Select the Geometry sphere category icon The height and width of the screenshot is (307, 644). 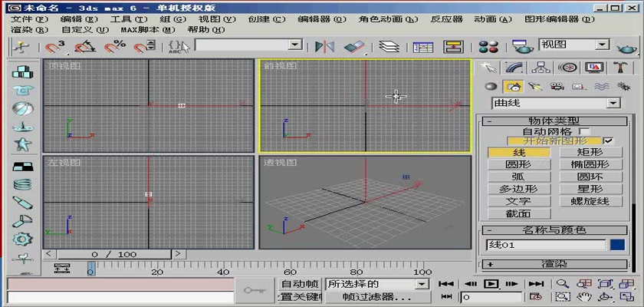click(x=491, y=86)
